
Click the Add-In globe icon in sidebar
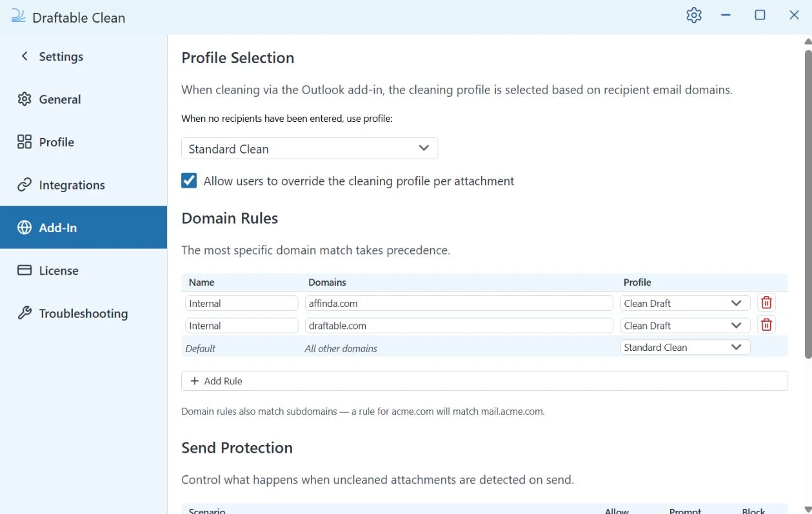click(25, 228)
